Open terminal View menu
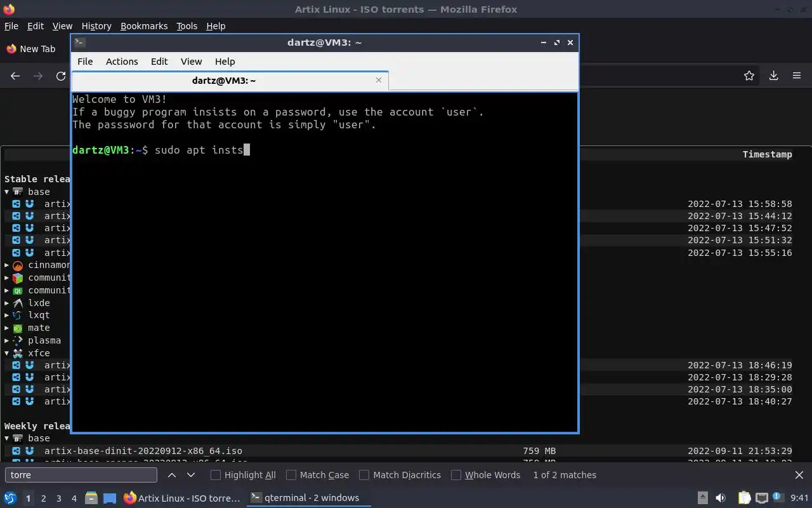 pos(191,62)
